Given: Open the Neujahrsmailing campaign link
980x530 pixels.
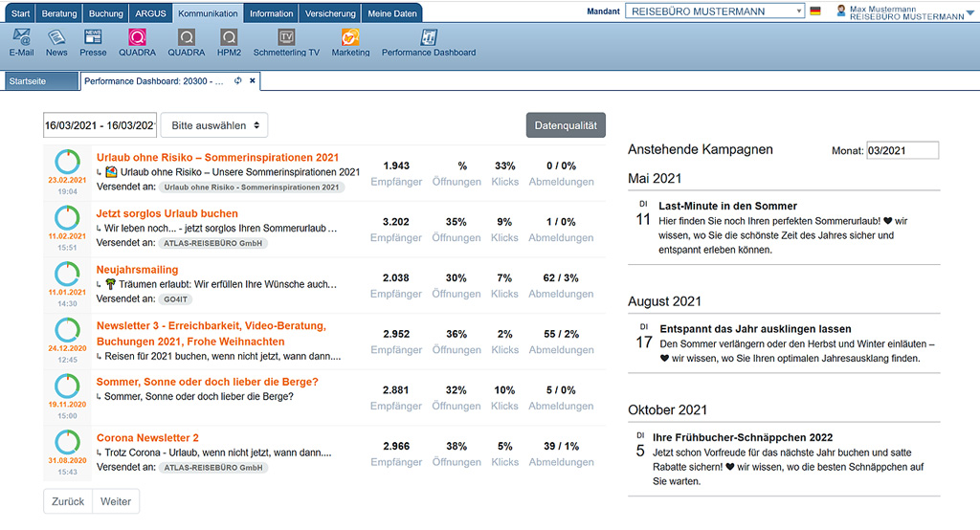Looking at the screenshot, I should click(x=138, y=270).
